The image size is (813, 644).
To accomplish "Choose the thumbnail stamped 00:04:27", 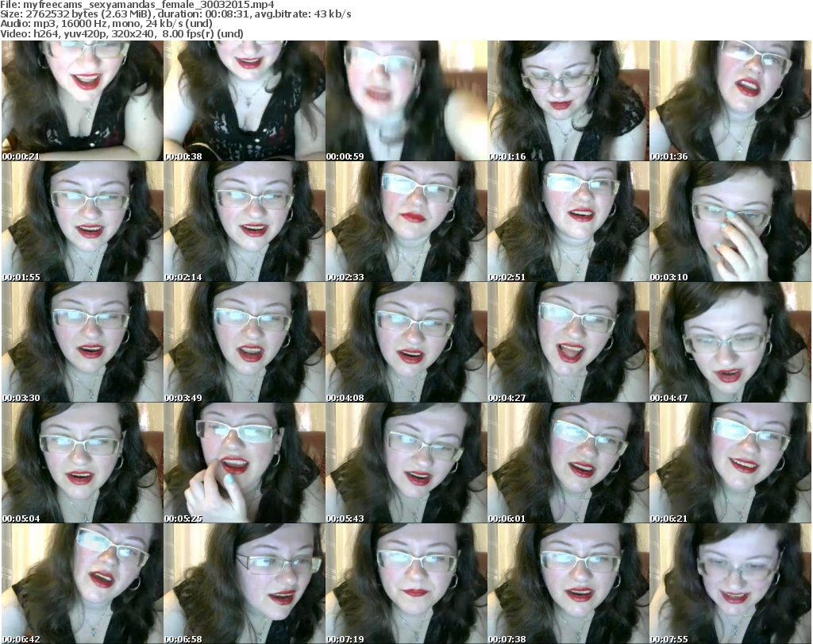I will [568, 342].
